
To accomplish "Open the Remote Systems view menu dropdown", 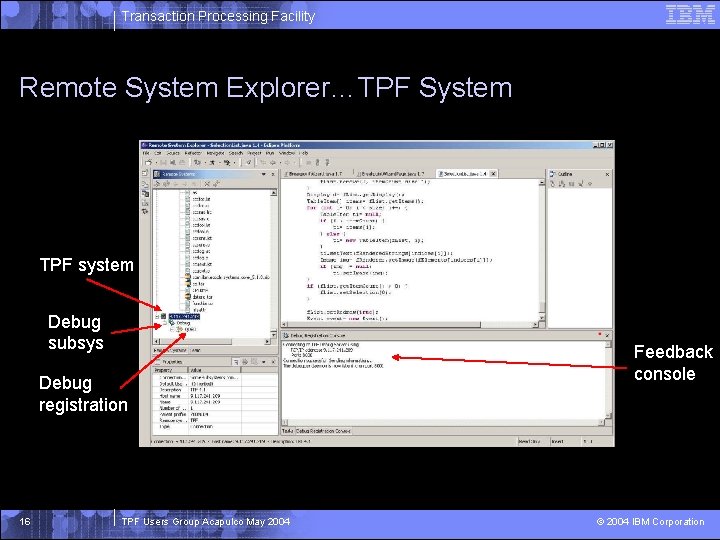I will [264, 174].
